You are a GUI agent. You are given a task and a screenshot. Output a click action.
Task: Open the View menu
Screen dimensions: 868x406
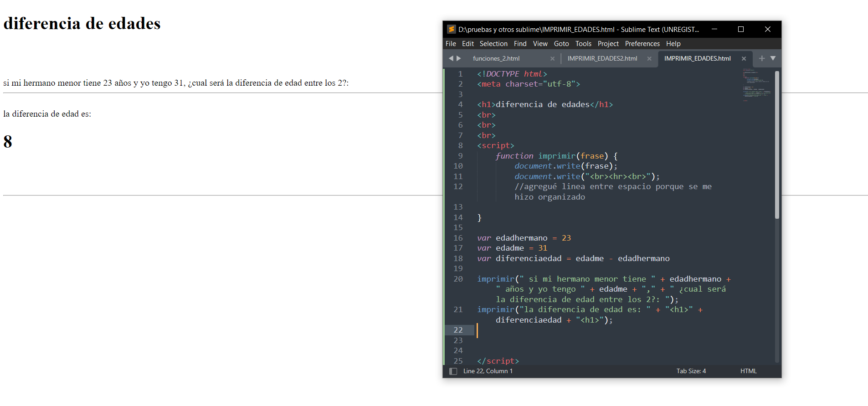point(540,44)
